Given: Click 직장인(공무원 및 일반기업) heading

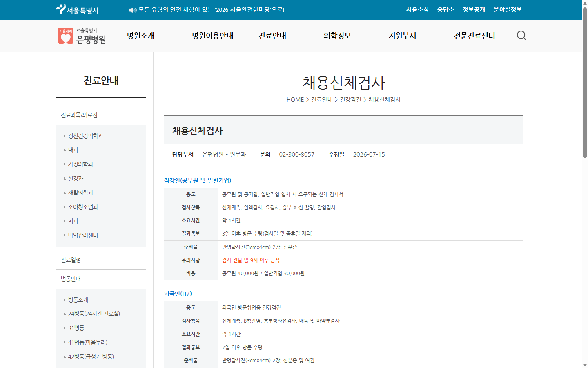Looking at the screenshot, I should [198, 180].
